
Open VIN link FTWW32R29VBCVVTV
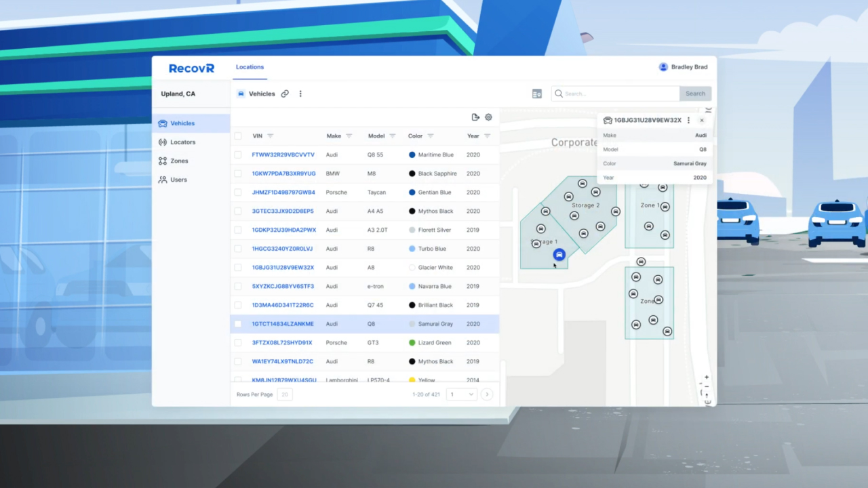coord(283,155)
